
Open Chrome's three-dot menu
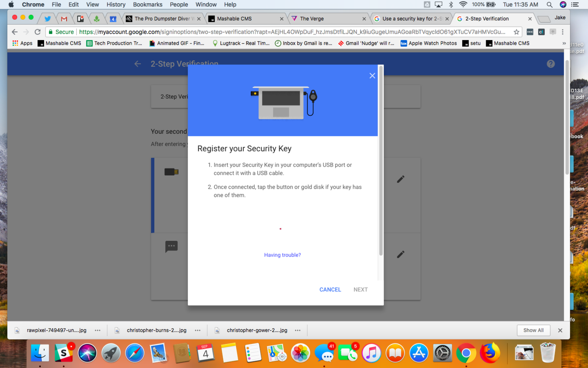563,32
